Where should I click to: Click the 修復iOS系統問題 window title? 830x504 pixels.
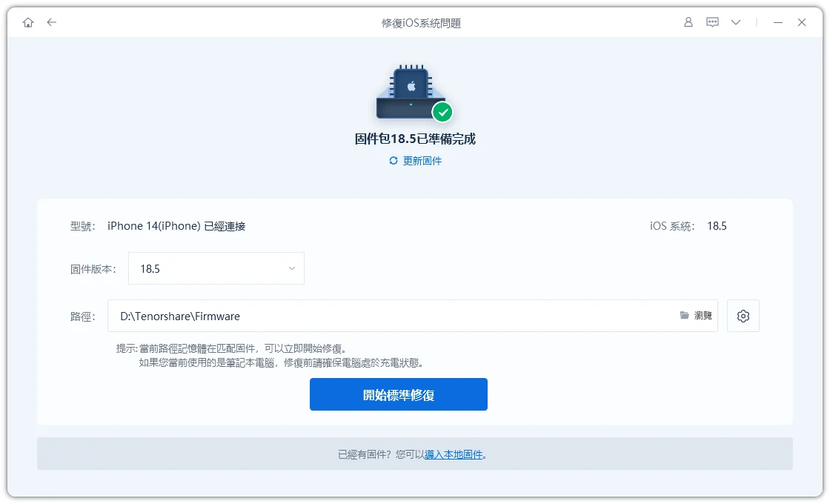pos(422,23)
